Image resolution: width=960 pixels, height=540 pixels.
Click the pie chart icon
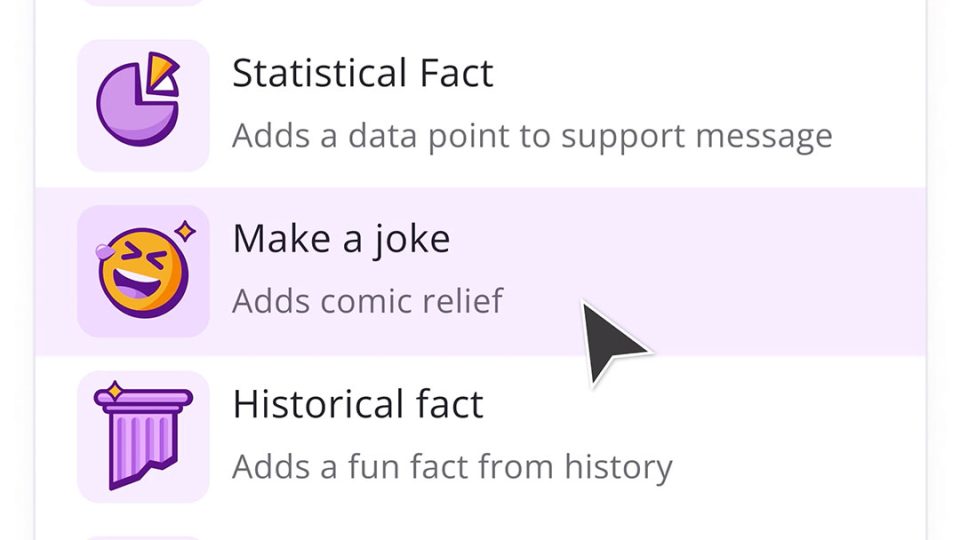coord(136,108)
